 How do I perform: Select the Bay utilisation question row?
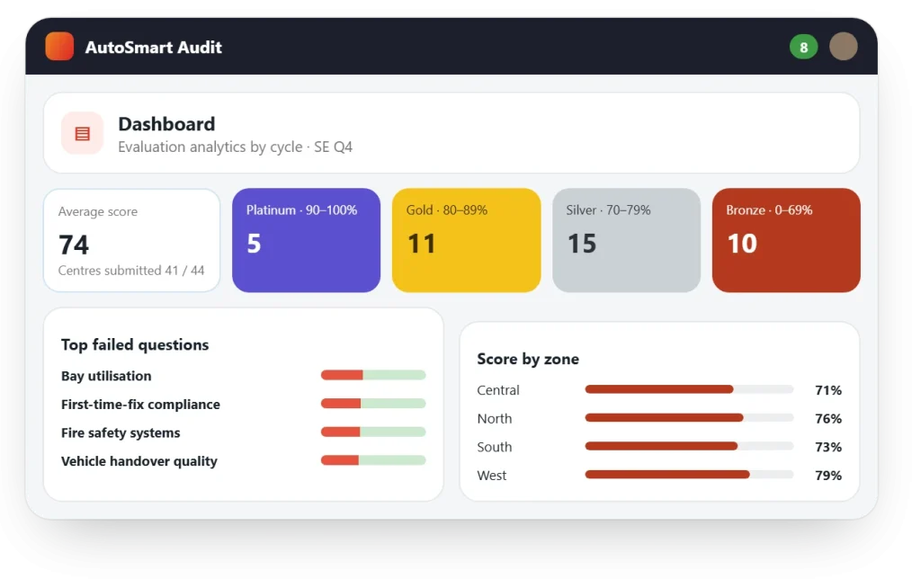pyautogui.click(x=243, y=376)
